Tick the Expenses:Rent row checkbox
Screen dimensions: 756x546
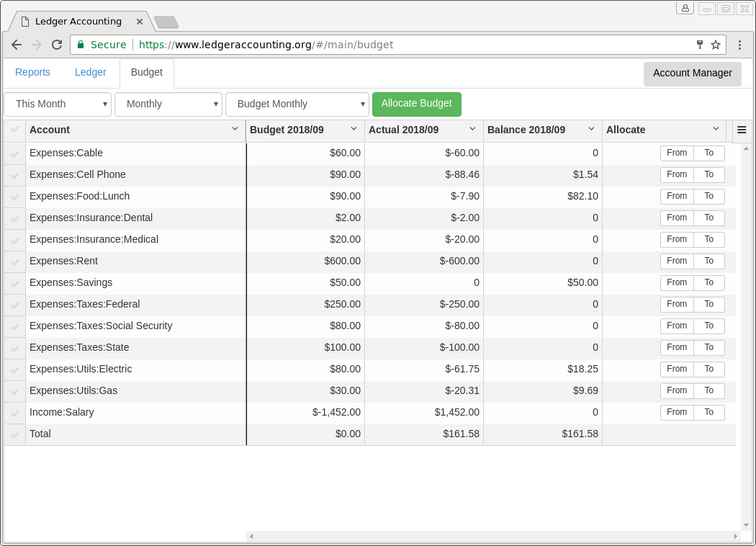click(14, 261)
